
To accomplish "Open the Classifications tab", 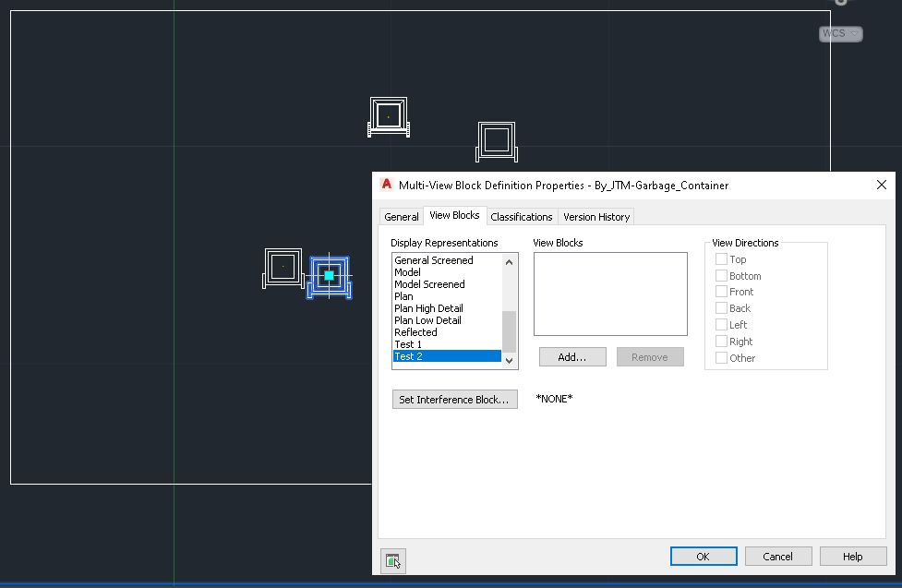I will pos(522,216).
